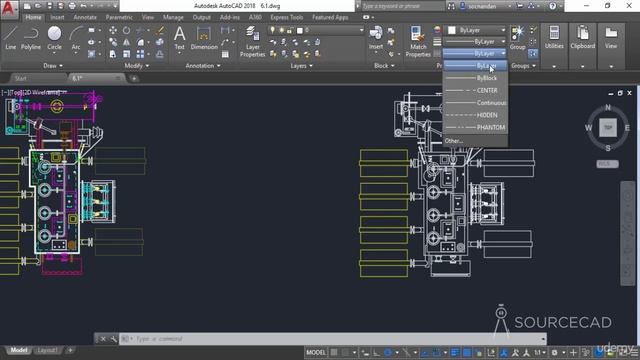
Task: Activate the Rotate tool in Modify panel
Action: (x=127, y=31)
